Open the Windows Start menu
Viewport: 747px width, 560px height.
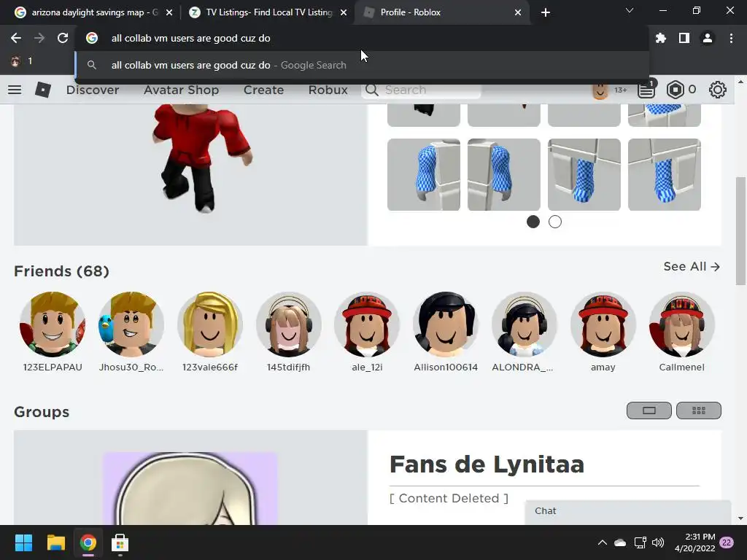pos(23,542)
